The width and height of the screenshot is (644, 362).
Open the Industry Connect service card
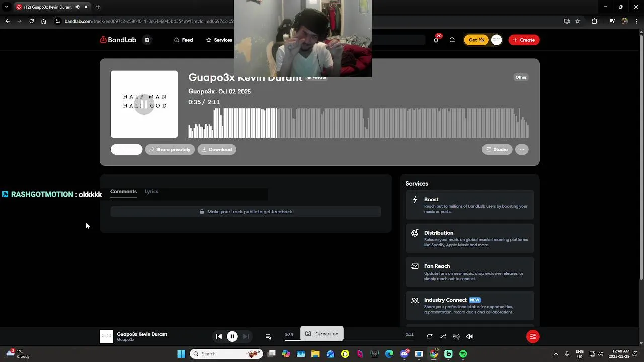[470, 306]
